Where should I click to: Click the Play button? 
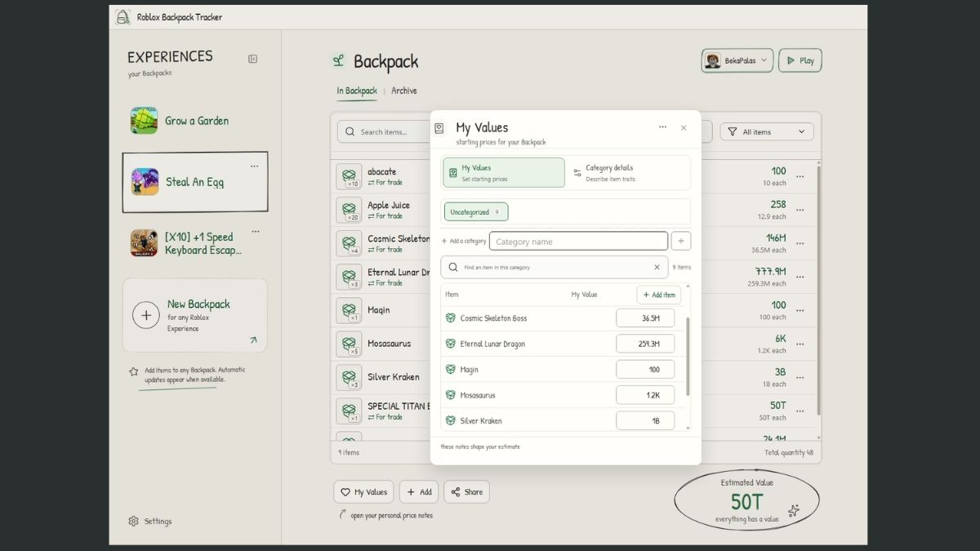pyautogui.click(x=800, y=60)
